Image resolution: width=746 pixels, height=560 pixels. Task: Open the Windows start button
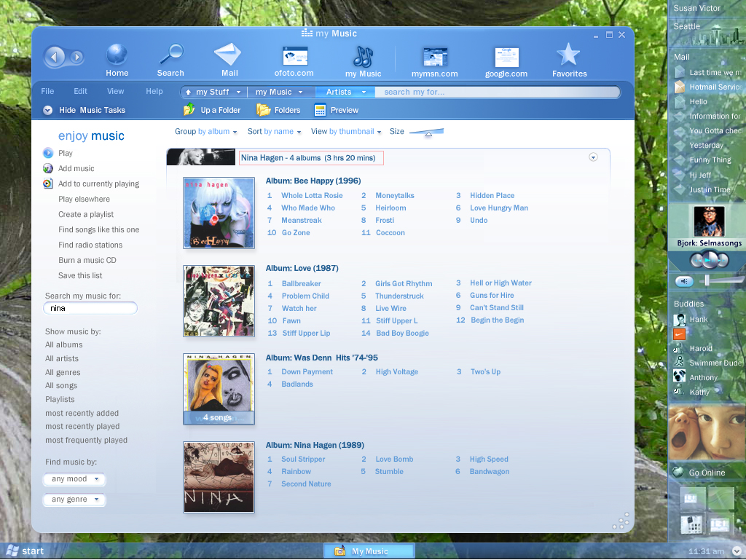(25, 551)
